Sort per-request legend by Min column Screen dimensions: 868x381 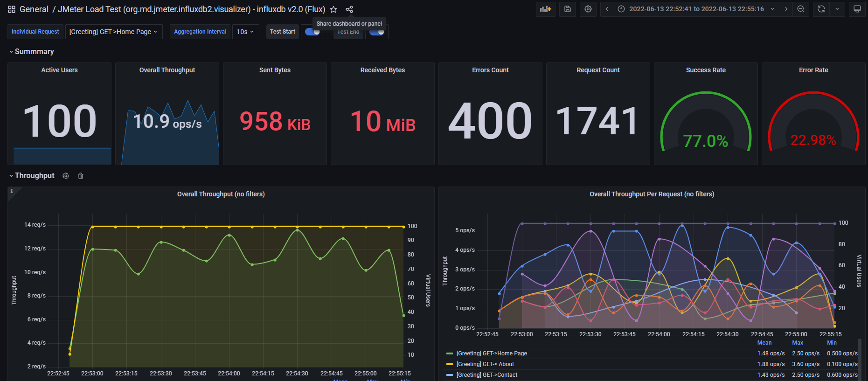point(832,343)
